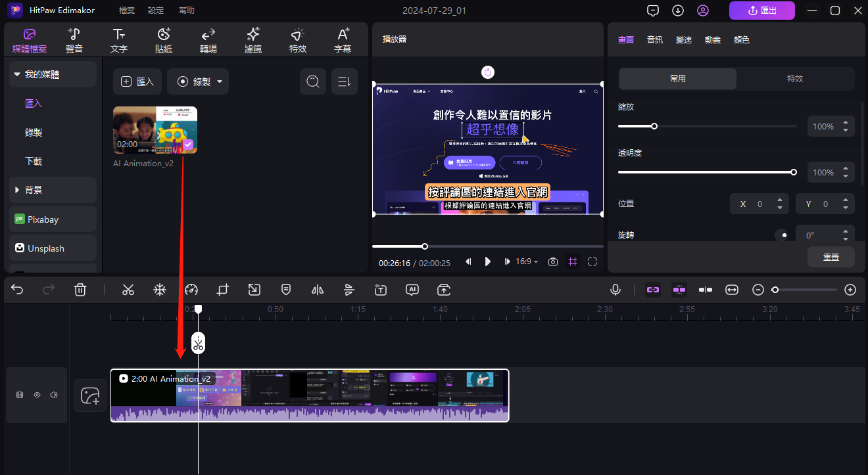Open the speed gauge tool
The image size is (868, 475).
[x=191, y=290]
